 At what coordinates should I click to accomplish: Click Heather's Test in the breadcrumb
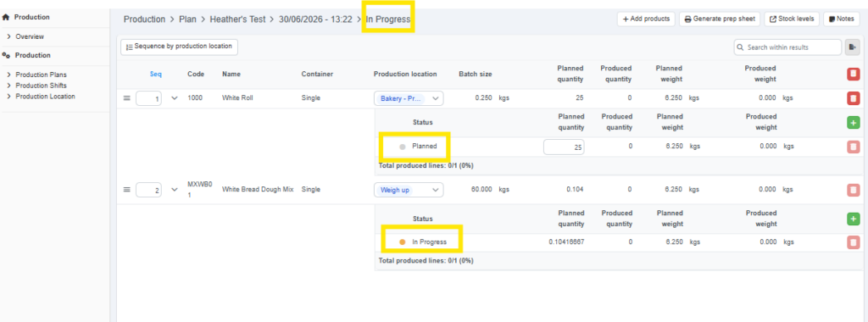tap(238, 19)
